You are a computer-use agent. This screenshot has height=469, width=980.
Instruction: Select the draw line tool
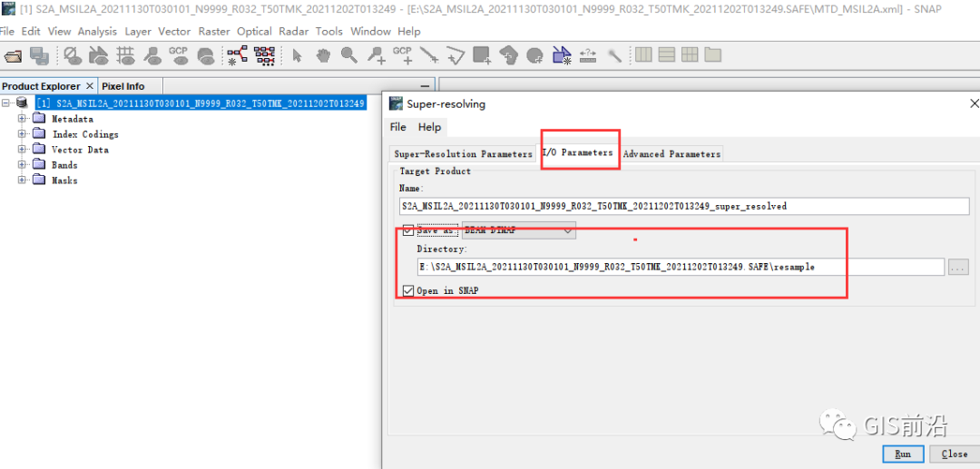pos(429,55)
